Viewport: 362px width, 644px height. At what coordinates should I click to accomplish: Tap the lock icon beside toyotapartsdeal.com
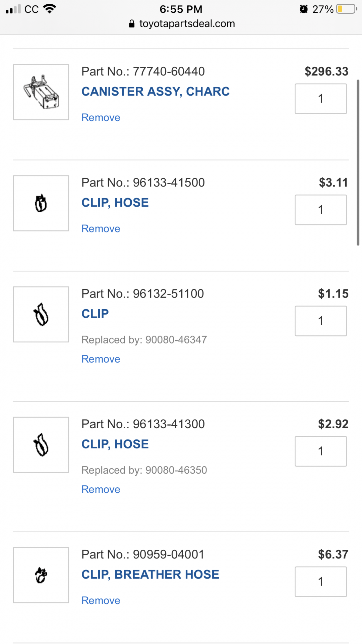[132, 23]
